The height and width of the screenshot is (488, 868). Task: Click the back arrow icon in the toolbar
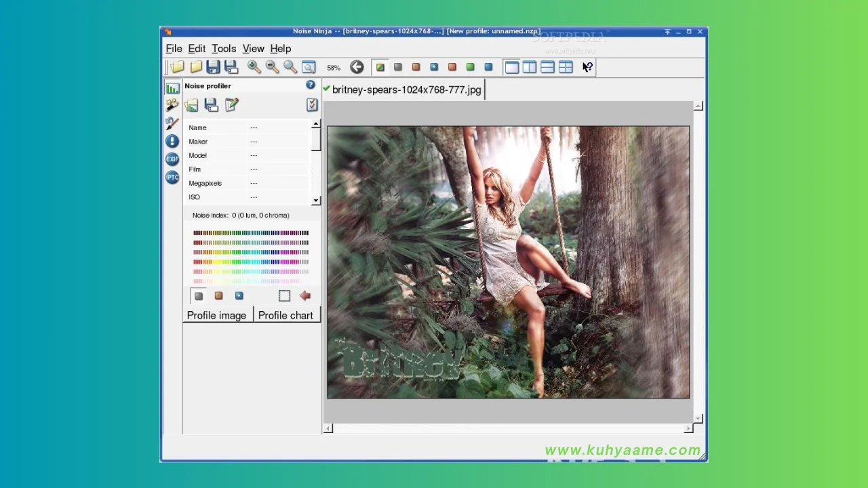click(x=357, y=67)
